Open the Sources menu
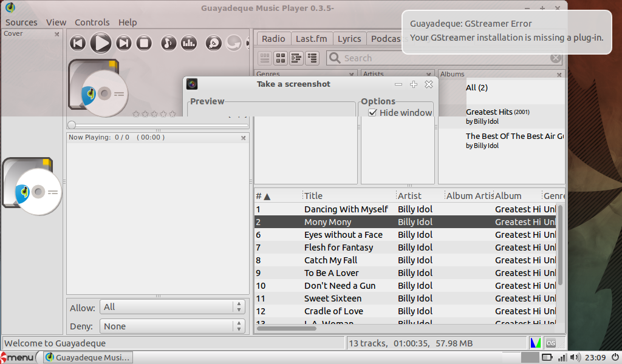Screen dimensions: 622x364 pos(21,22)
